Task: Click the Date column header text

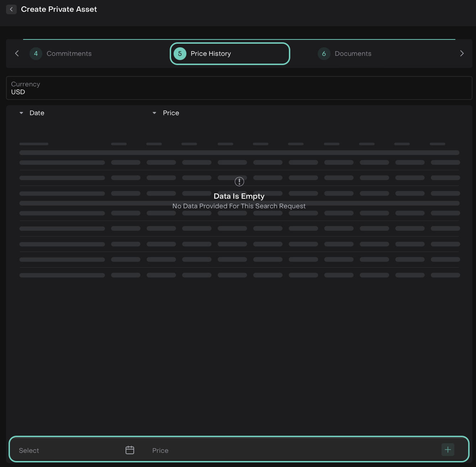Action: (x=37, y=113)
